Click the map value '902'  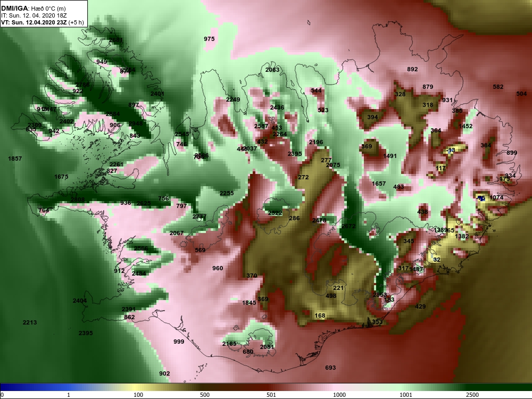(x=164, y=373)
